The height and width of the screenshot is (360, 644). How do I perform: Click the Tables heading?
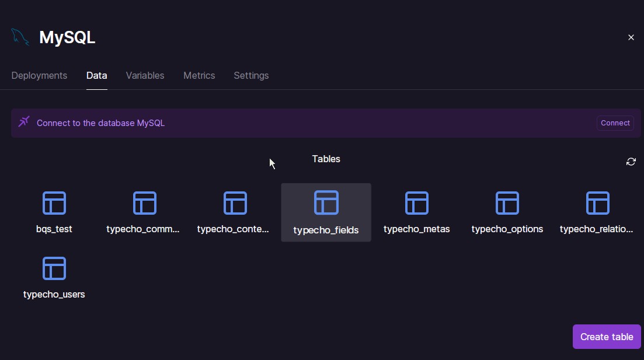pyautogui.click(x=326, y=159)
